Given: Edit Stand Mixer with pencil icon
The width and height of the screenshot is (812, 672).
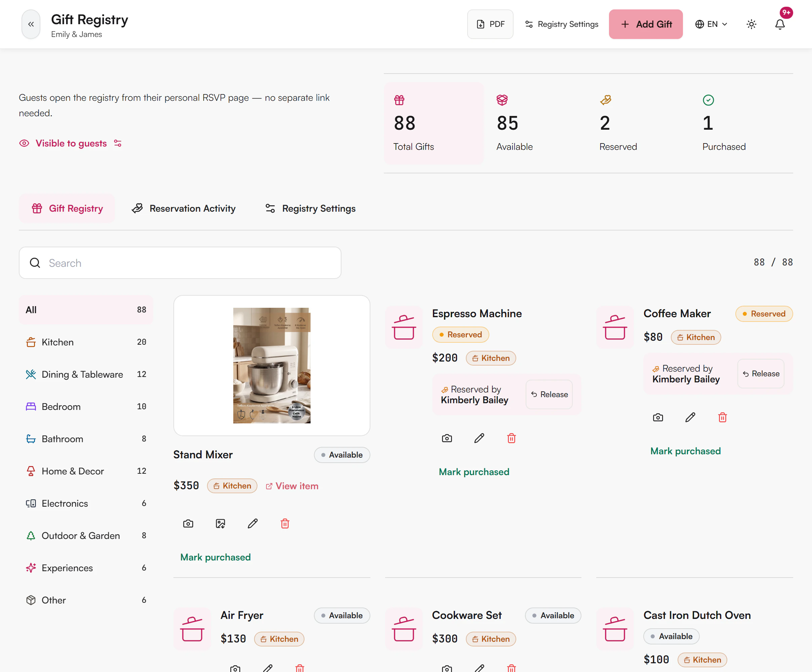Looking at the screenshot, I should point(253,524).
